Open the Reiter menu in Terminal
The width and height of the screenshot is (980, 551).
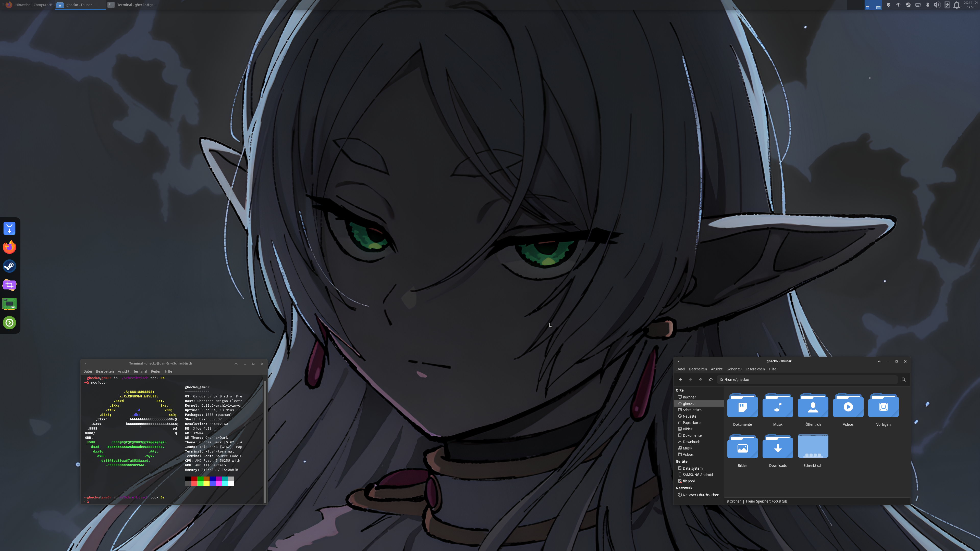pos(156,371)
